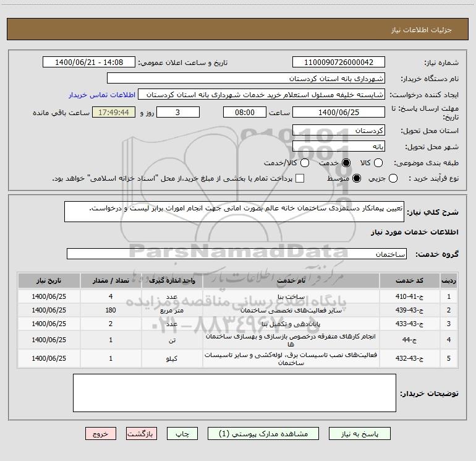Click service code ج-43-432
The height and width of the screenshot is (461, 476).
click(x=409, y=358)
